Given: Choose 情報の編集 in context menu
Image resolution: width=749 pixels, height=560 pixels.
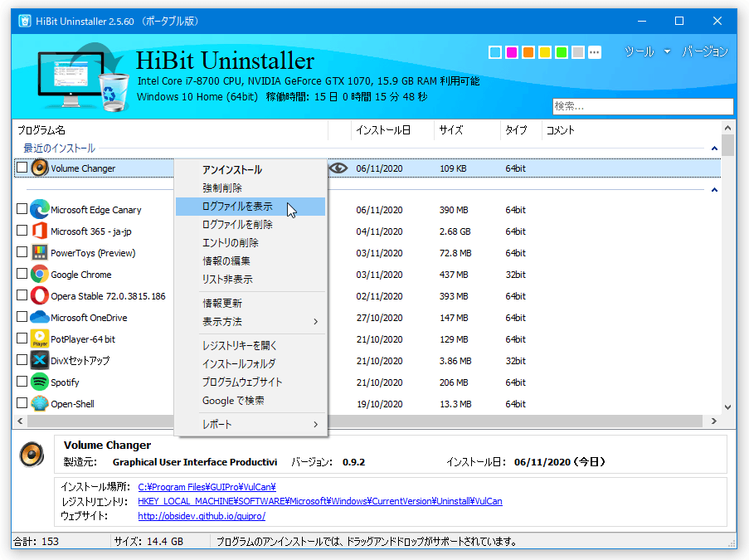Looking at the screenshot, I should (x=250, y=261).
